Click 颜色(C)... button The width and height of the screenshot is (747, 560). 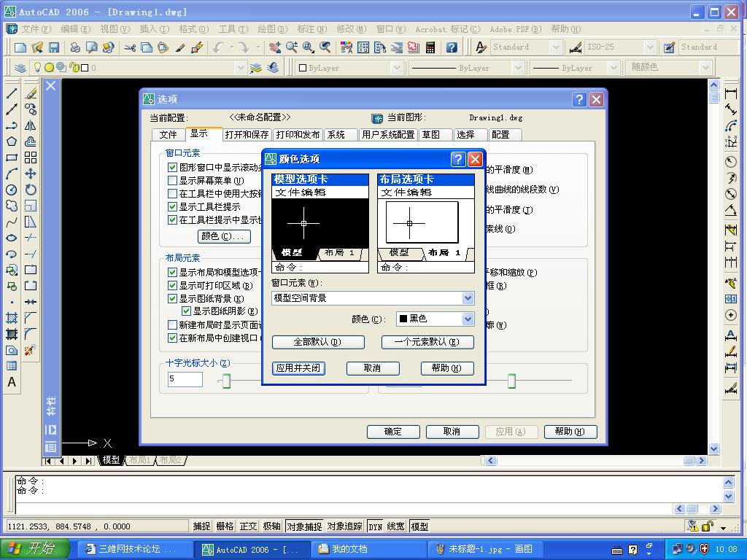coord(224,236)
